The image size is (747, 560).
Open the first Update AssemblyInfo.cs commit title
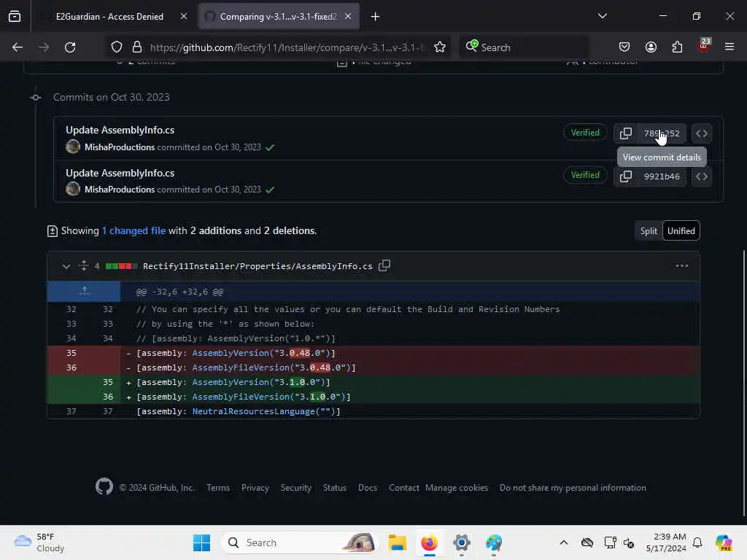[x=120, y=130]
